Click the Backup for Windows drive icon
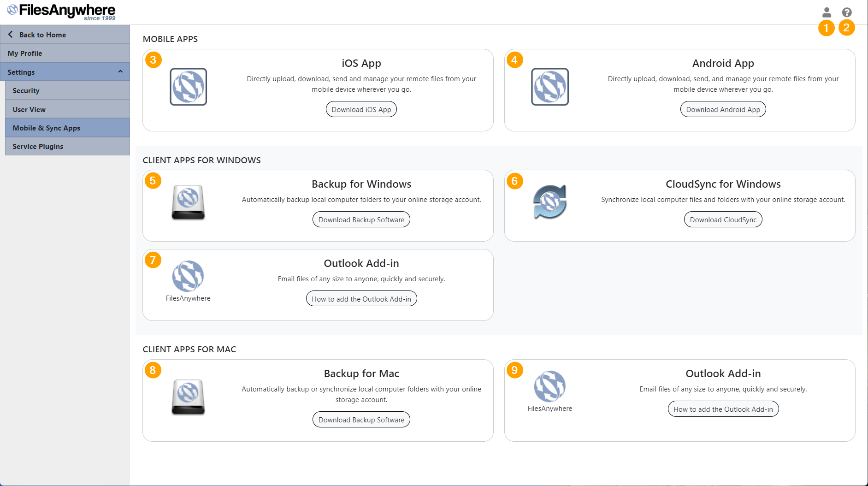 coord(188,202)
